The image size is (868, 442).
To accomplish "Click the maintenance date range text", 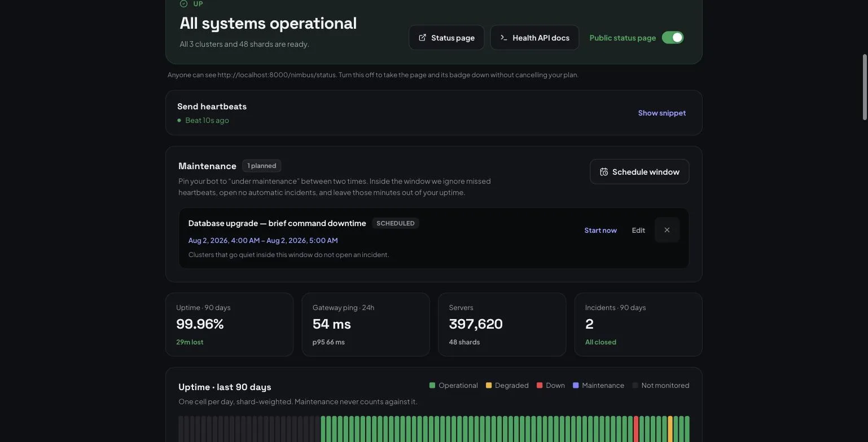I will point(263,240).
